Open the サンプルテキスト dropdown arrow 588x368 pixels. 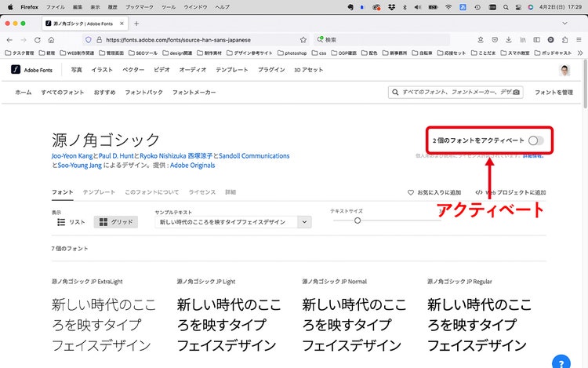click(x=304, y=222)
